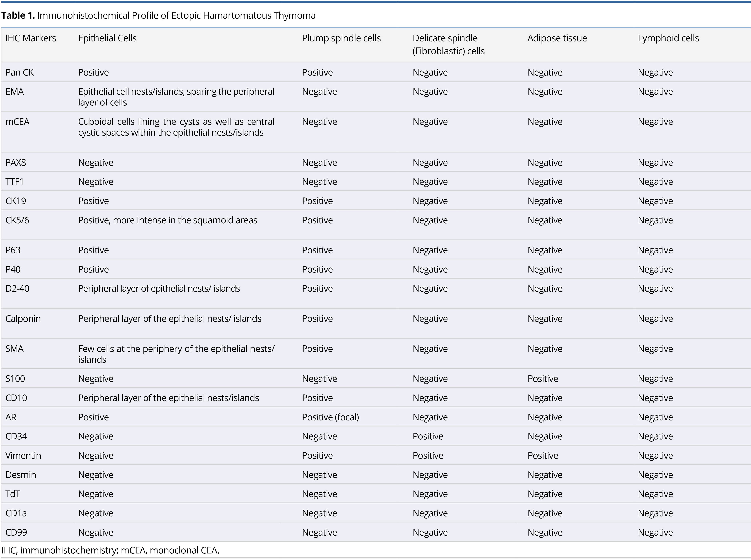This screenshot has width=751, height=560.
Task: Select the IHC abbreviation footnote text
Action: [x=110, y=550]
